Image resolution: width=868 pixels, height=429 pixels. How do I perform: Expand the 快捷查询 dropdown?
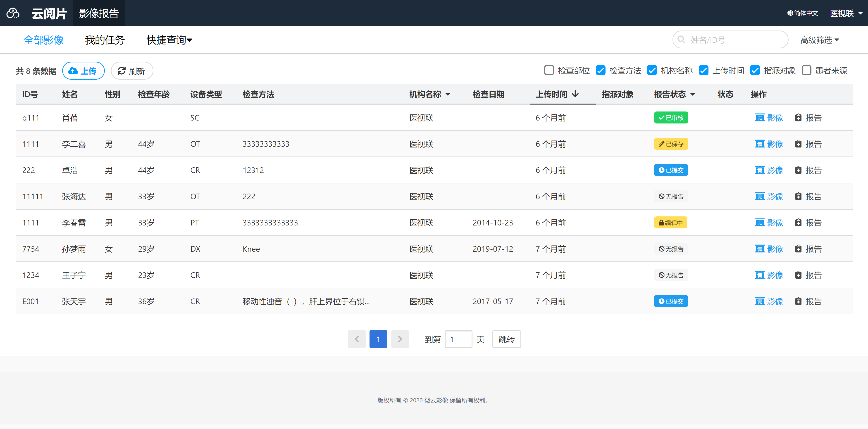(x=169, y=40)
